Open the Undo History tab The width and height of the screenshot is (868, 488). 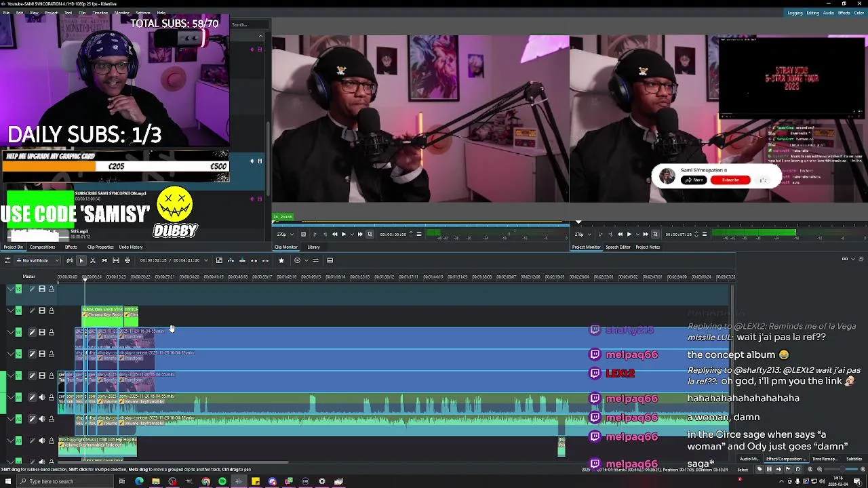[131, 247]
